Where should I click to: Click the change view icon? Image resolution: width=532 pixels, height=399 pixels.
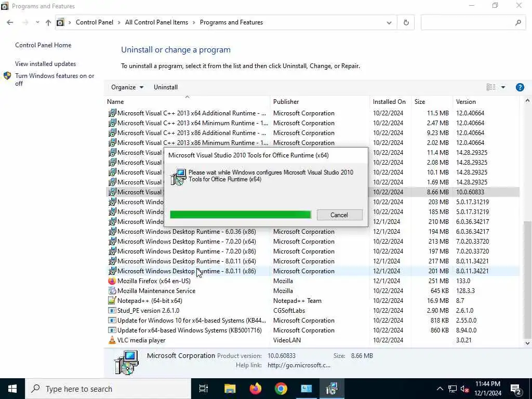click(490, 87)
